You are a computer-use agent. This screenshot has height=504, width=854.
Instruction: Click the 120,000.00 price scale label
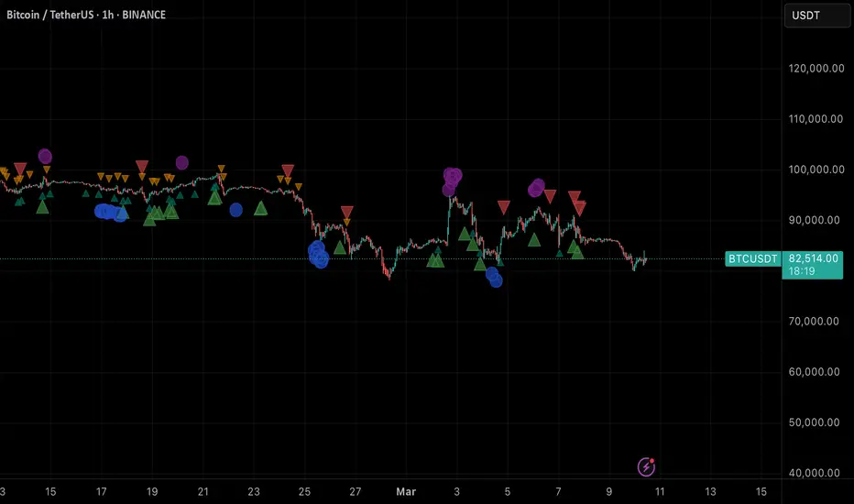coord(816,68)
